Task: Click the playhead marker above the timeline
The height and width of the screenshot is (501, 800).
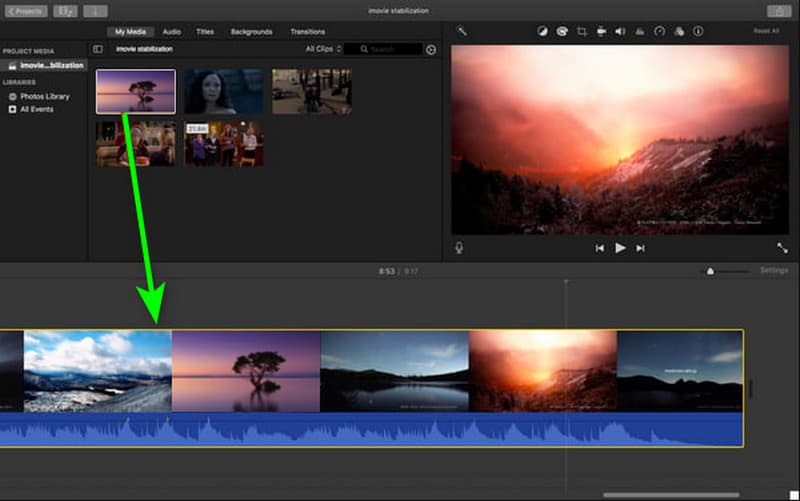Action: (x=566, y=282)
